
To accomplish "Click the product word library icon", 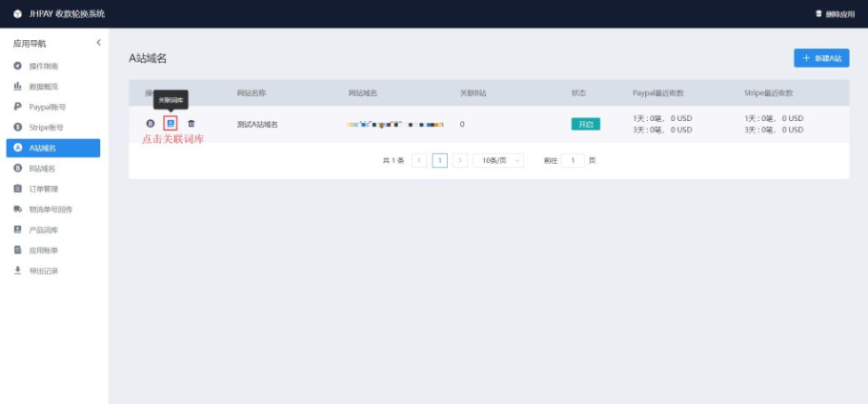I will [x=18, y=230].
